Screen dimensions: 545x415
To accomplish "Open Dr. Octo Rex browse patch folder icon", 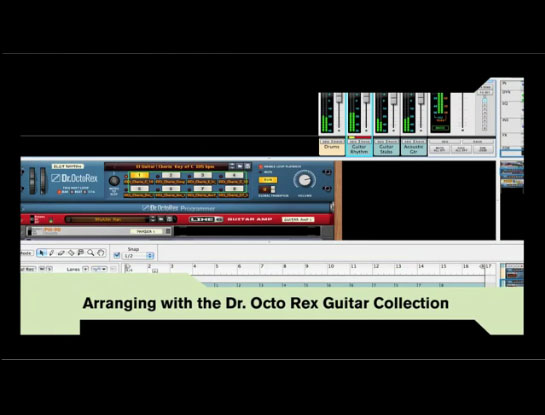I will pyautogui.click(x=240, y=166).
